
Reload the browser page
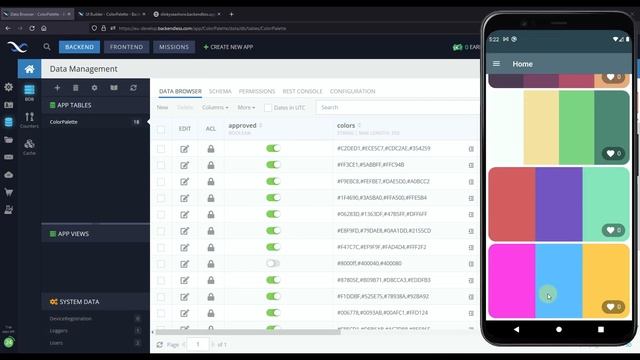pos(32,28)
